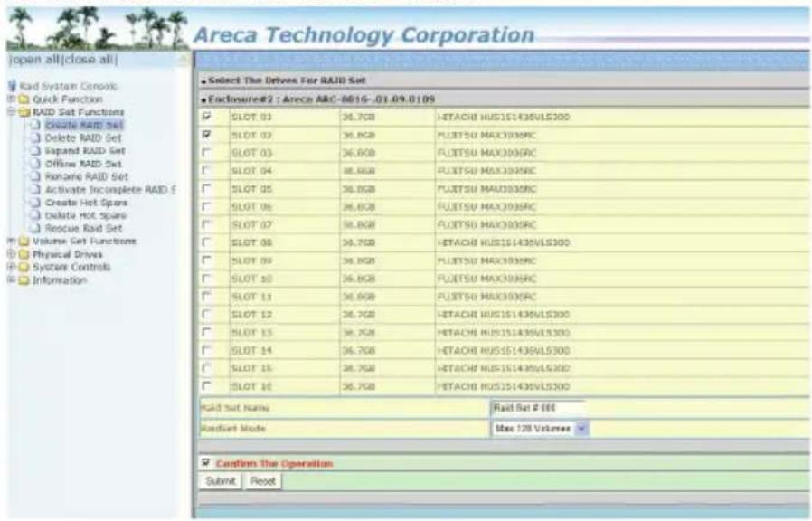Expand the Information tree node
Viewport: 812px width, 521px height.
coord(11,279)
